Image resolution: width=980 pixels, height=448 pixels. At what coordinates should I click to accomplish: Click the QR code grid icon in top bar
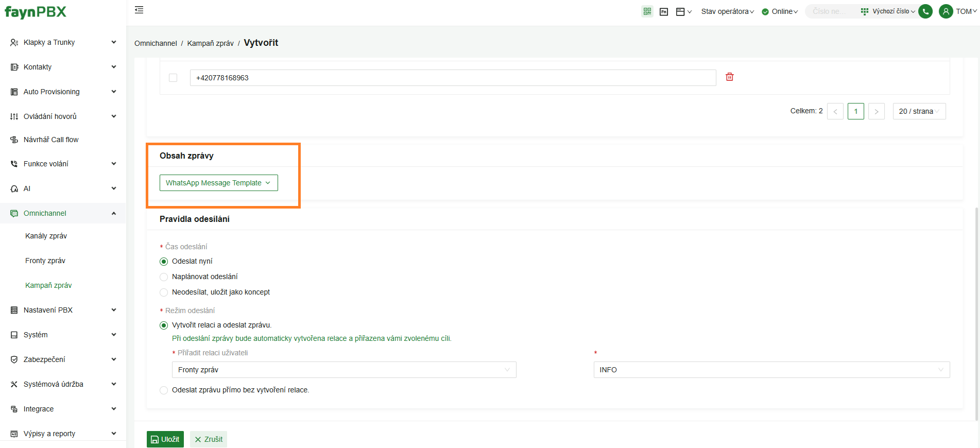(647, 11)
